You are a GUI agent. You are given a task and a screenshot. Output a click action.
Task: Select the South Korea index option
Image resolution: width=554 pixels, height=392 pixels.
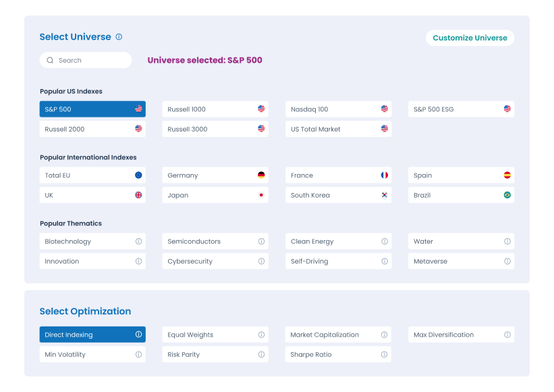[339, 195]
